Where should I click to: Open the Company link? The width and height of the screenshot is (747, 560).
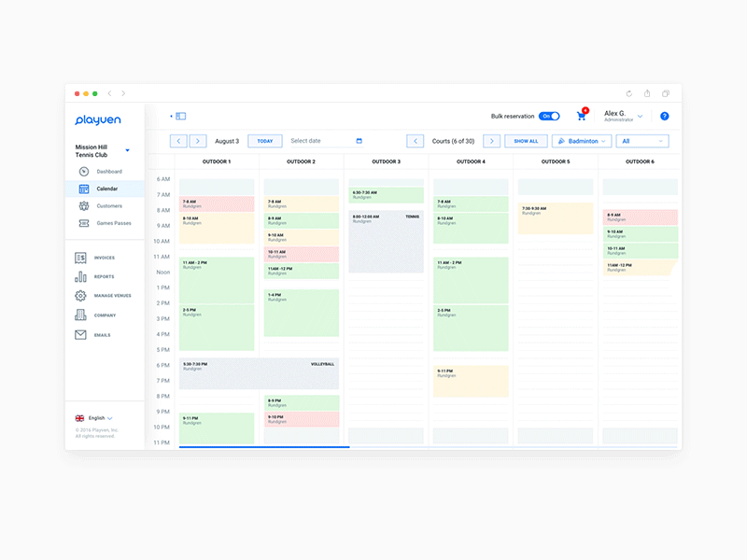tap(105, 315)
